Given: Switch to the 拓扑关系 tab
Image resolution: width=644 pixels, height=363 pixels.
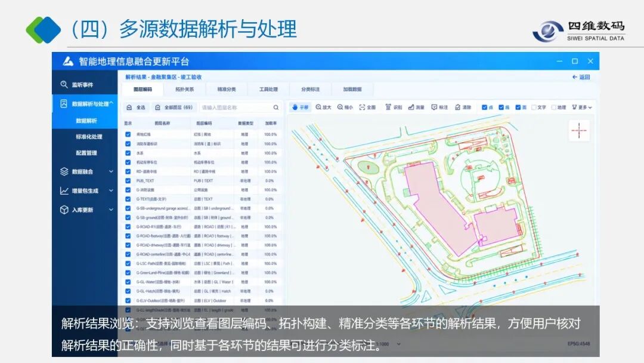Looking at the screenshot, I should (184, 89).
